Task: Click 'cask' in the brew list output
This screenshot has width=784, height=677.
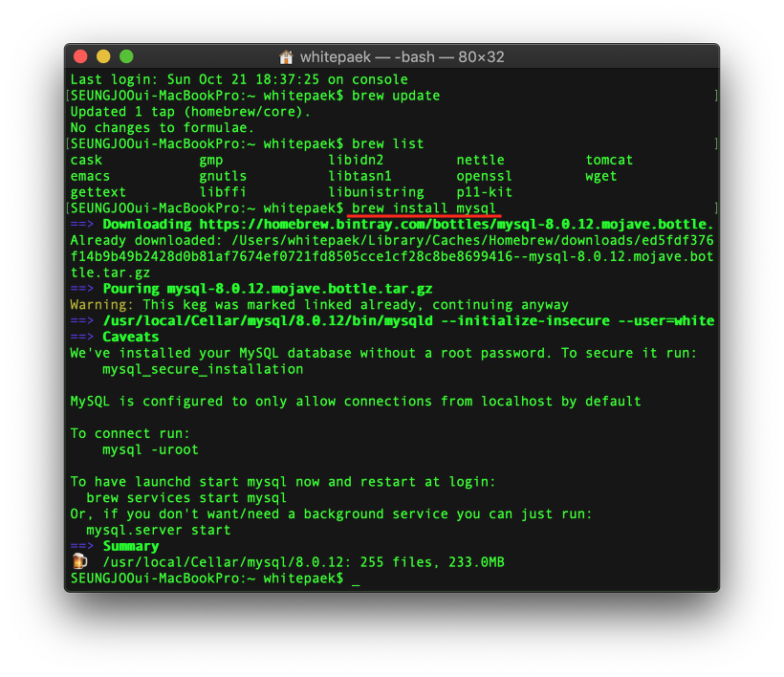Action: pyautogui.click(x=86, y=160)
